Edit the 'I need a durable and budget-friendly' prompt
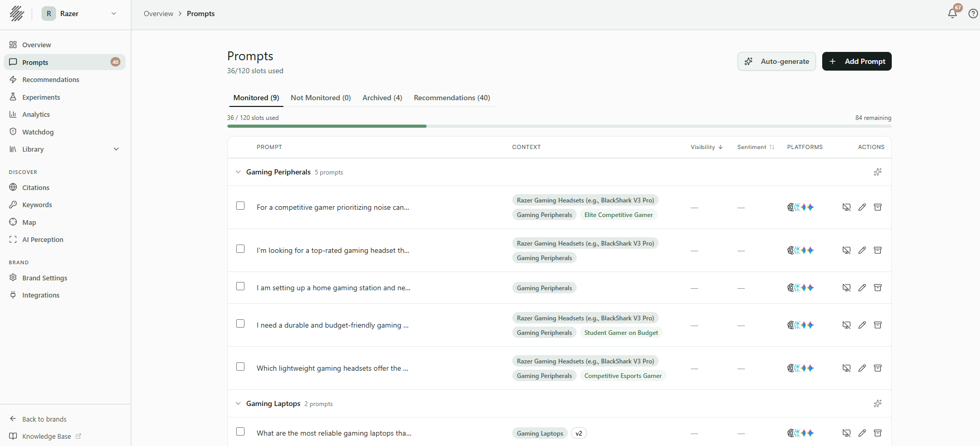980x446 pixels. 862,325
